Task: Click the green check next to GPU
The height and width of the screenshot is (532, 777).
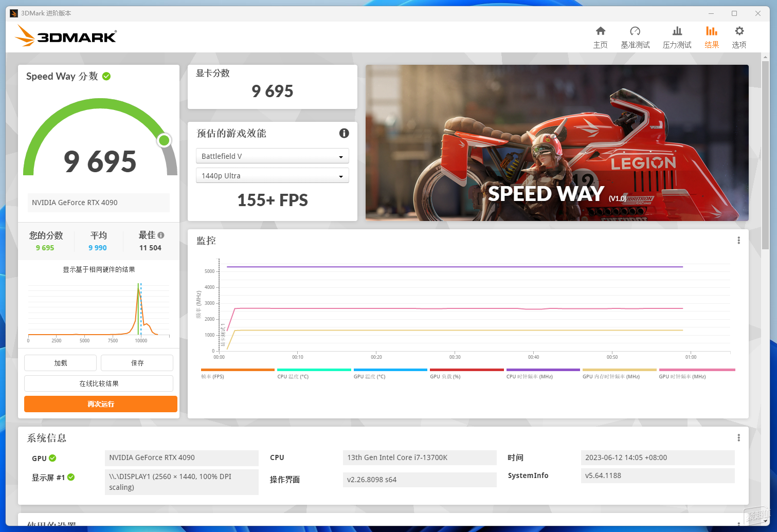Action: point(52,458)
